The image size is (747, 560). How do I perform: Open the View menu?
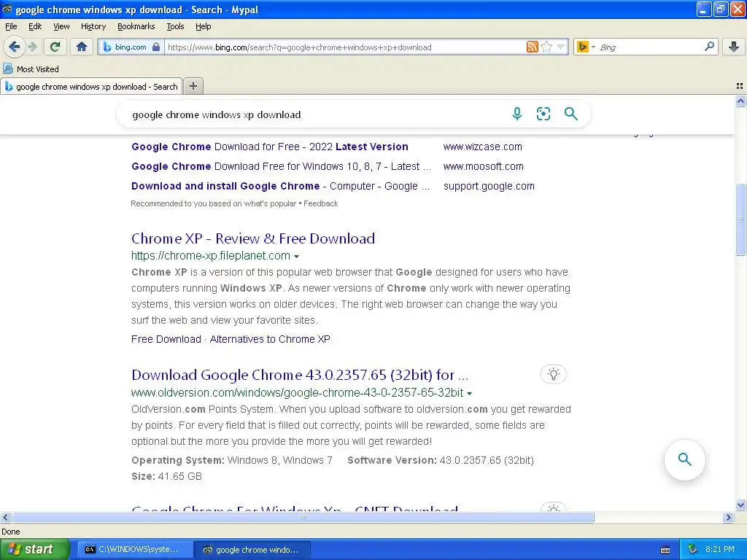(61, 26)
